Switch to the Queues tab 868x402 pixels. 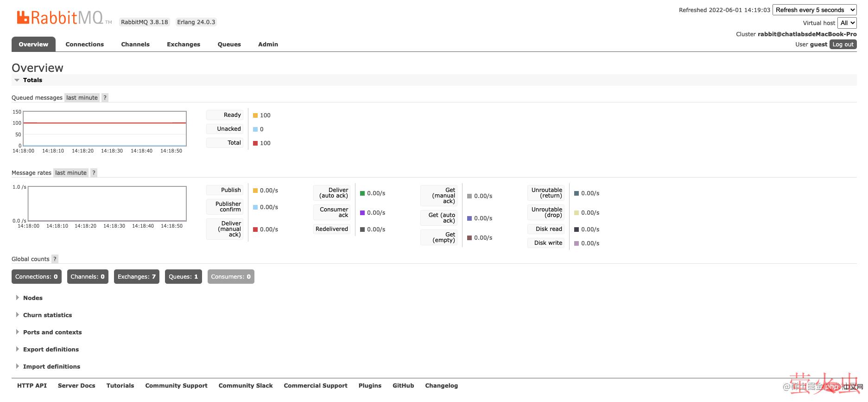[x=229, y=45]
